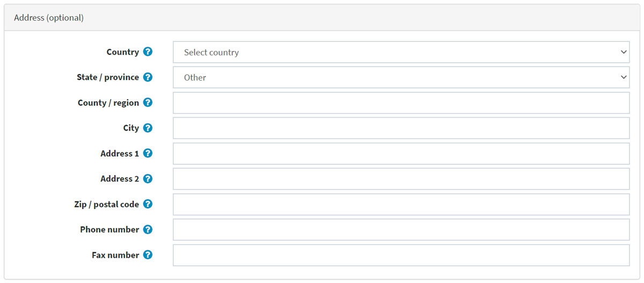Select the Address 2 input field
Image resolution: width=644 pixels, height=283 pixels.
[x=400, y=179]
